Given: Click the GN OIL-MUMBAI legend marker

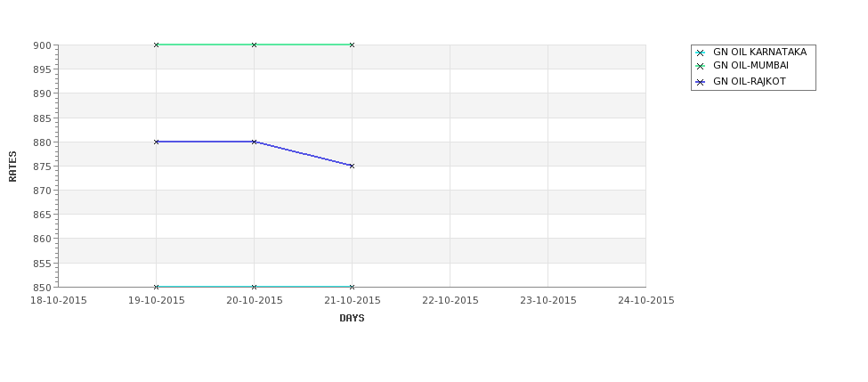Looking at the screenshot, I should (701, 67).
